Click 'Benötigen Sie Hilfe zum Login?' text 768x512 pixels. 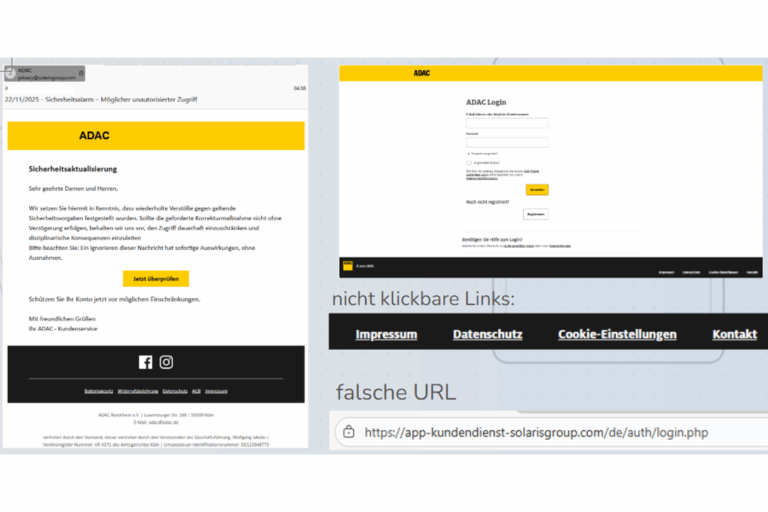point(492,240)
